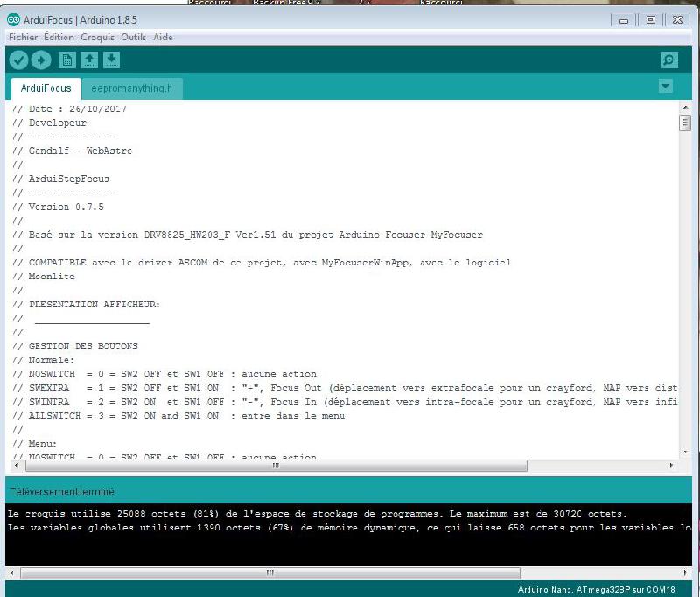Click the Verify sketch checkmark button
Screen dimensions: 700x597
[18, 60]
